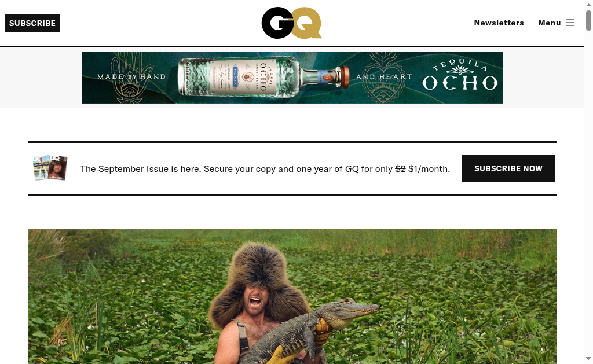This screenshot has height=364, width=593.
Task: Click the strikethrough $2 price text
Action: [400, 168]
